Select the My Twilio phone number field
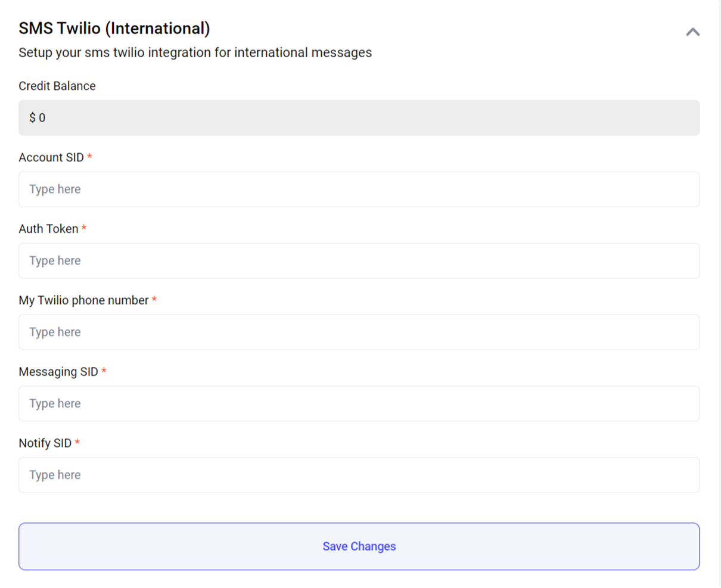Viewport: 721px width, 588px height. click(359, 332)
